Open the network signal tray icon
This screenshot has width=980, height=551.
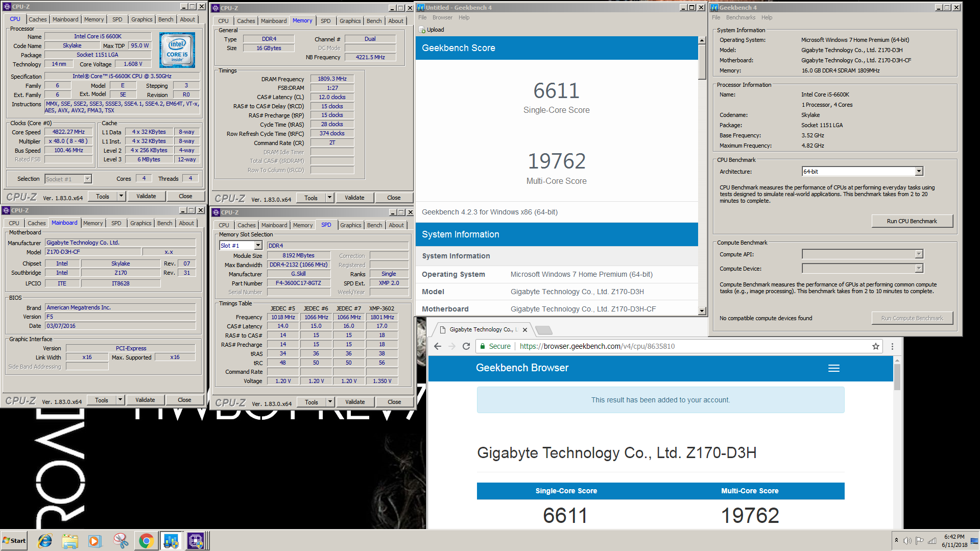coord(932,541)
